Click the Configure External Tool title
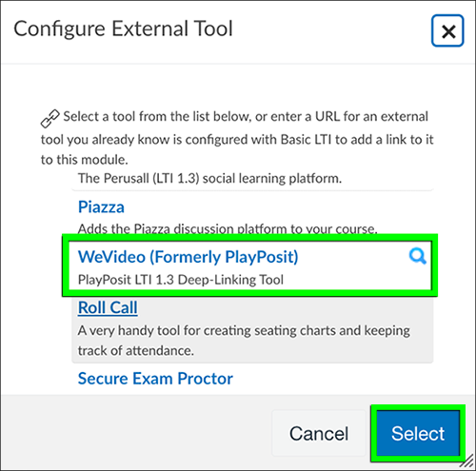 pyautogui.click(x=124, y=29)
